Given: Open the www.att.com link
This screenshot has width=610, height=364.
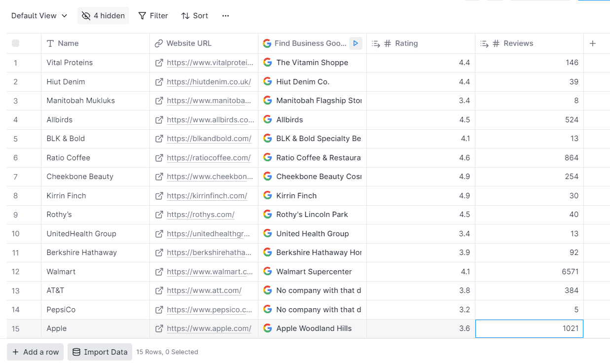Looking at the screenshot, I should [x=204, y=291].
